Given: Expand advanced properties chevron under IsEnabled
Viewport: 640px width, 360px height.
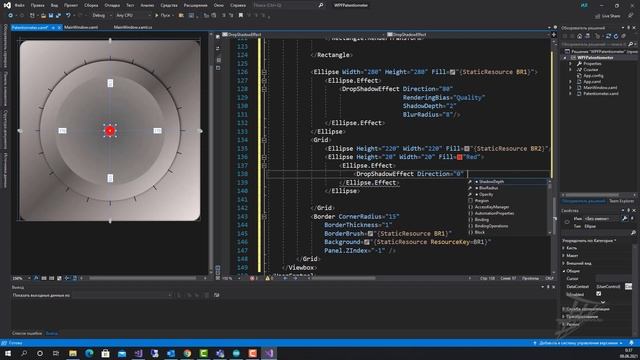Looking at the screenshot, I should pos(603,302).
